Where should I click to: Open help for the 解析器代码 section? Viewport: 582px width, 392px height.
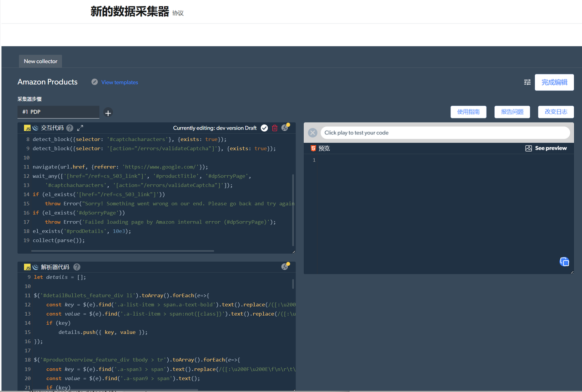click(77, 267)
